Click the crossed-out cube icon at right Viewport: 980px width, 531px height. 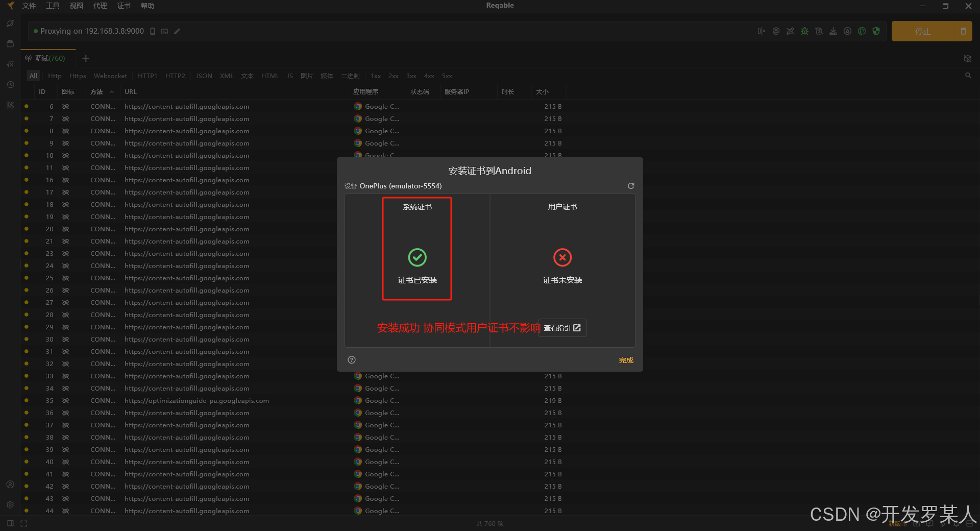(968, 59)
